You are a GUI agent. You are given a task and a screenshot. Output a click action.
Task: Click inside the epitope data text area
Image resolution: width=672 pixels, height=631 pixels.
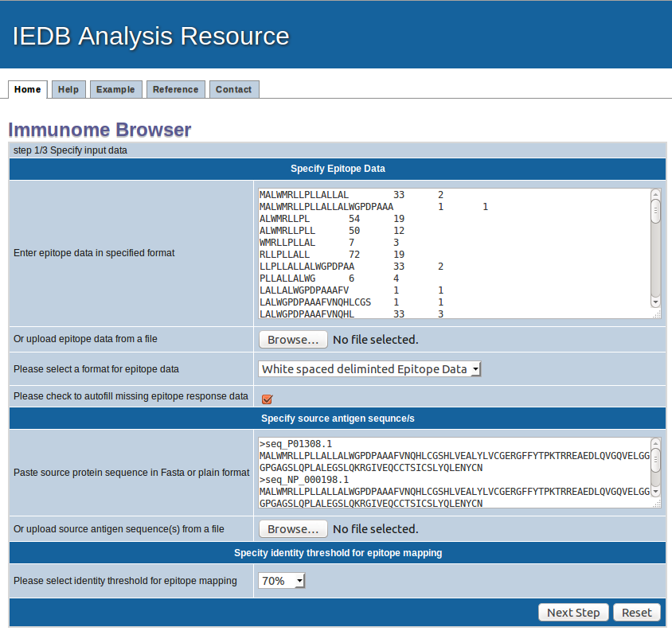(455, 254)
